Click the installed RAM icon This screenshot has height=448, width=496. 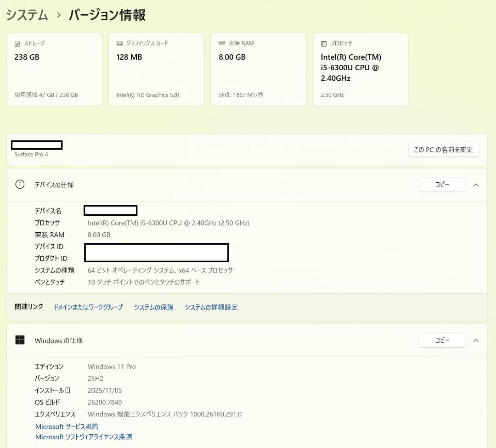(221, 43)
